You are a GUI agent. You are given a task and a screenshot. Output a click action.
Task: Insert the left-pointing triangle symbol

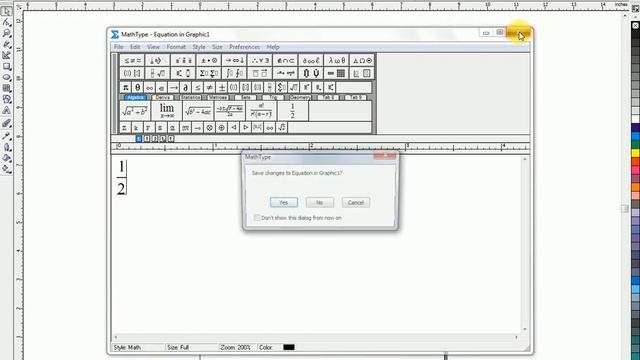(233, 128)
